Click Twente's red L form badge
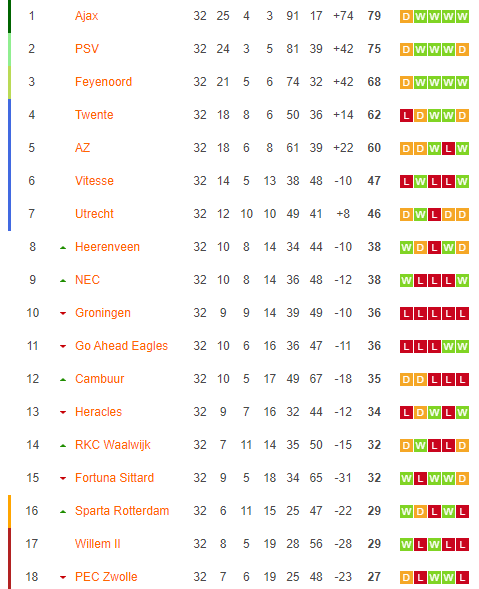This screenshot has width=479, height=589. click(x=406, y=115)
